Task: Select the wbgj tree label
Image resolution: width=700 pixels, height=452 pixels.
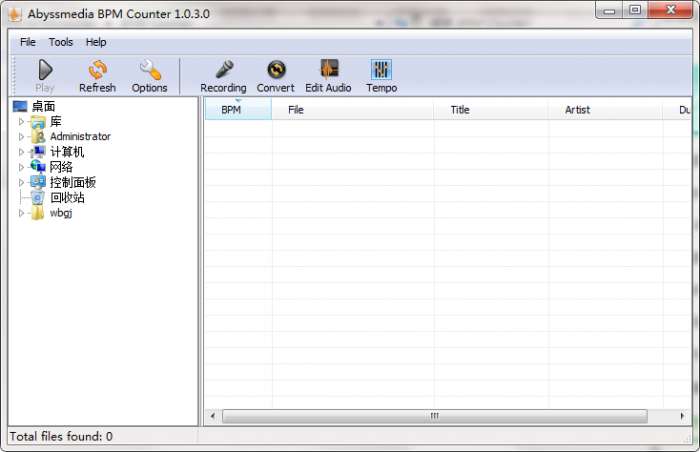Action: click(x=61, y=213)
